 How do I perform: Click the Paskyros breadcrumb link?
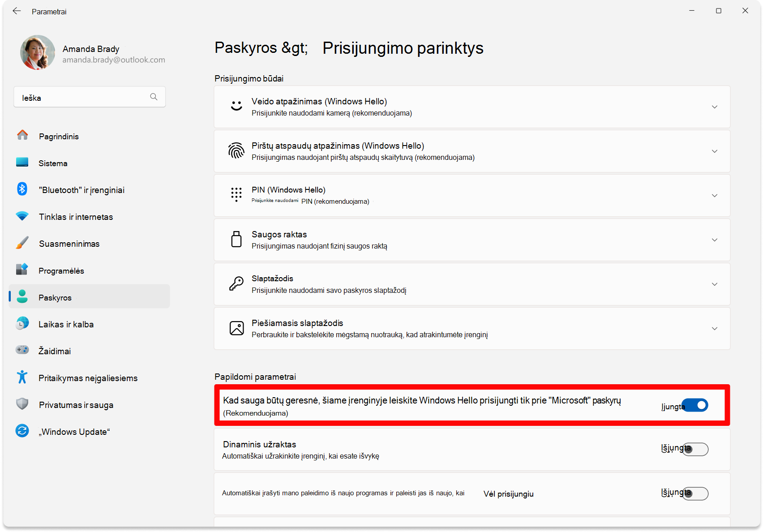[x=245, y=47]
